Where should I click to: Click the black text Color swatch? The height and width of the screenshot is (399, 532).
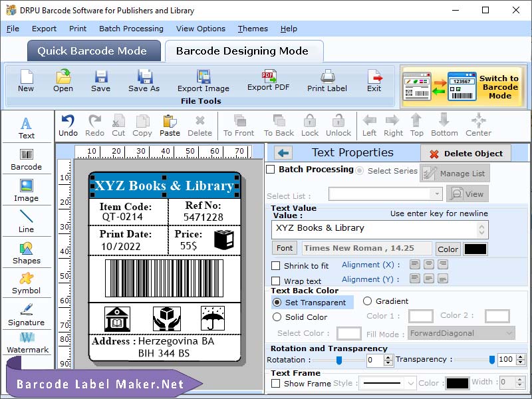(x=475, y=249)
